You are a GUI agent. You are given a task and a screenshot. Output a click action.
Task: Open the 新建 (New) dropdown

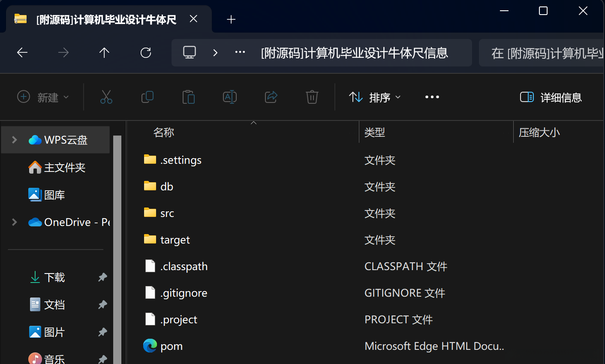click(x=43, y=97)
